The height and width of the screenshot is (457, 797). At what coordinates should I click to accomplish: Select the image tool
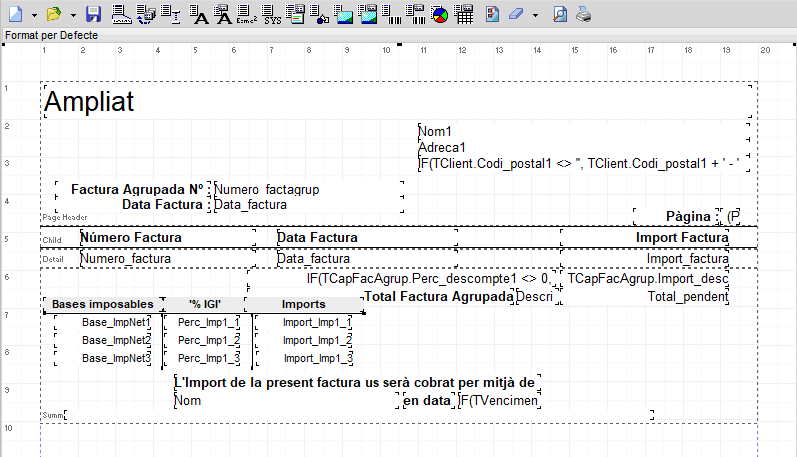[344, 14]
